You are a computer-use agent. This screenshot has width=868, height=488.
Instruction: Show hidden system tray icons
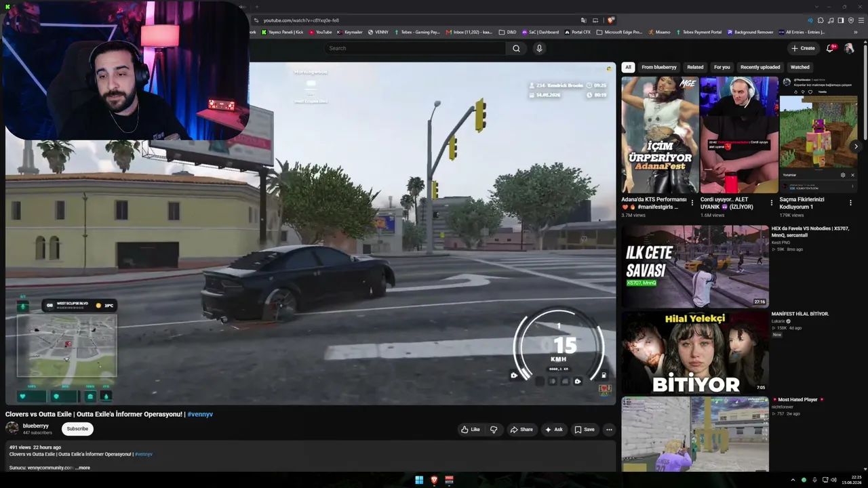tap(793, 480)
